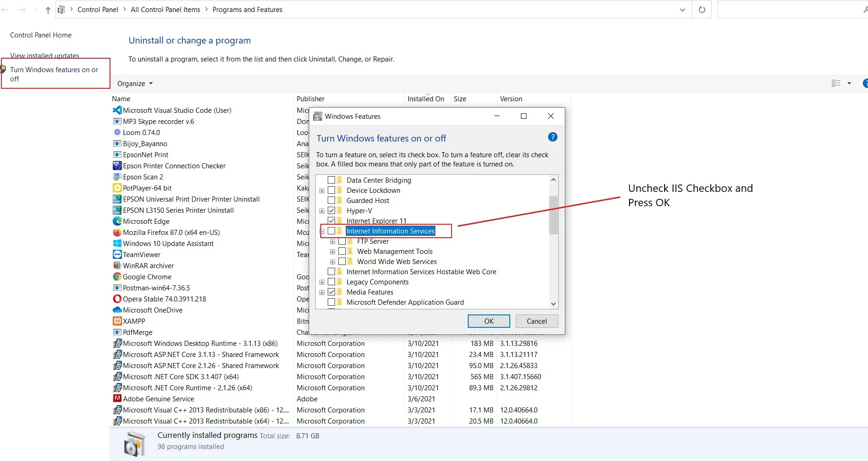
Task: Click the EPSON Universal Print Driver icon
Action: (117, 199)
